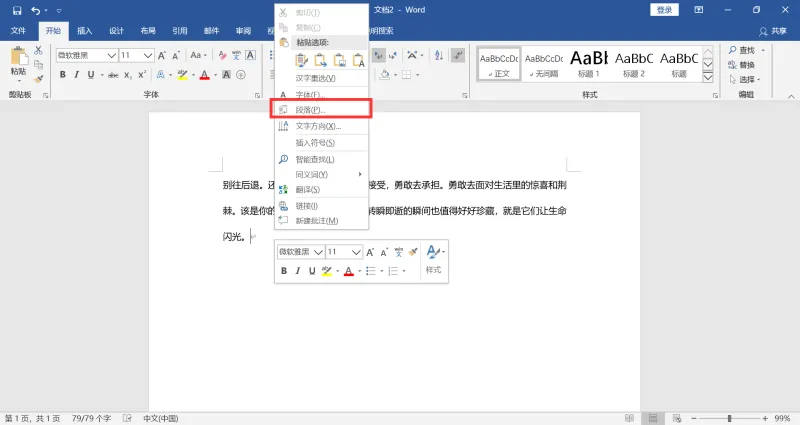
Task: Select 智能查找(L) from context menu
Action: tap(321, 159)
